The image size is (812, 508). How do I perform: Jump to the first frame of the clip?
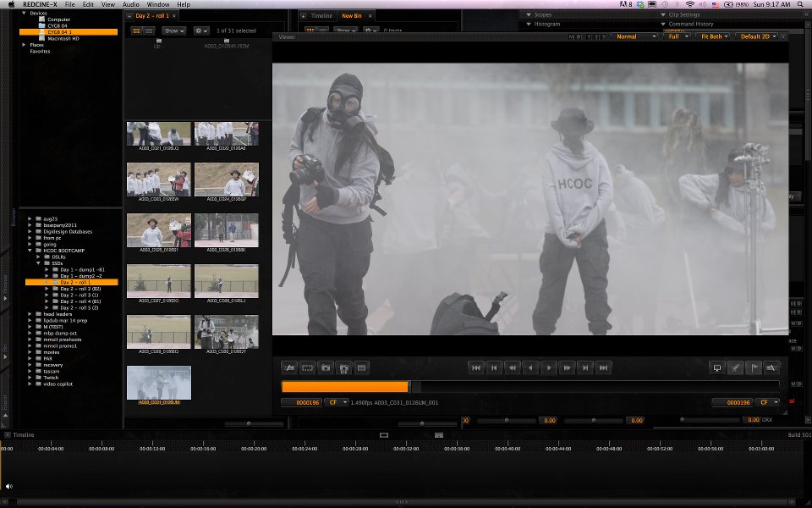pyautogui.click(x=476, y=367)
